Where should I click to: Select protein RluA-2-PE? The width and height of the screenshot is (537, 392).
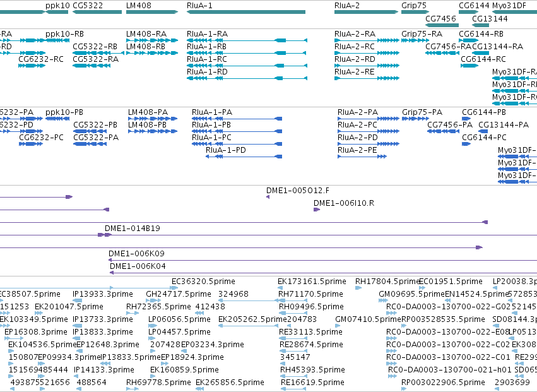[x=357, y=150]
